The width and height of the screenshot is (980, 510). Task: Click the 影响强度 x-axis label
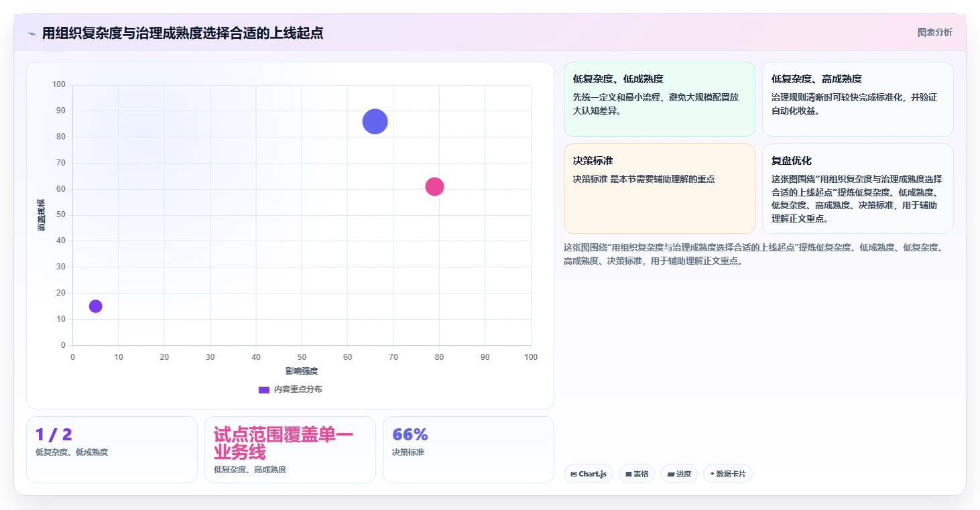[302, 371]
